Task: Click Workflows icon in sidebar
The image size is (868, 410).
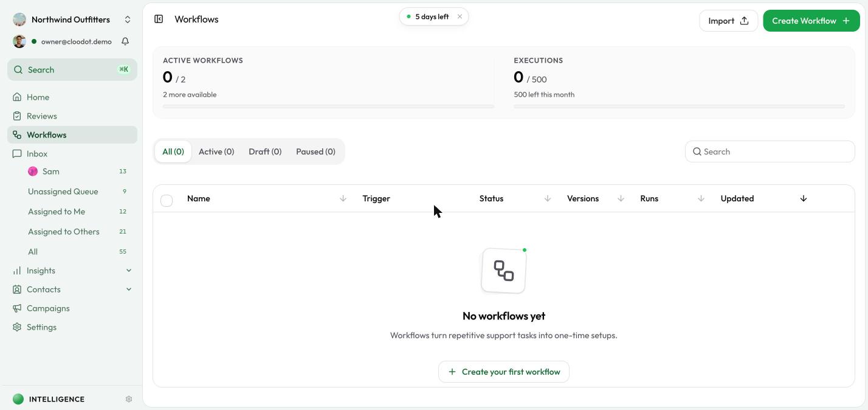Action: click(x=17, y=135)
